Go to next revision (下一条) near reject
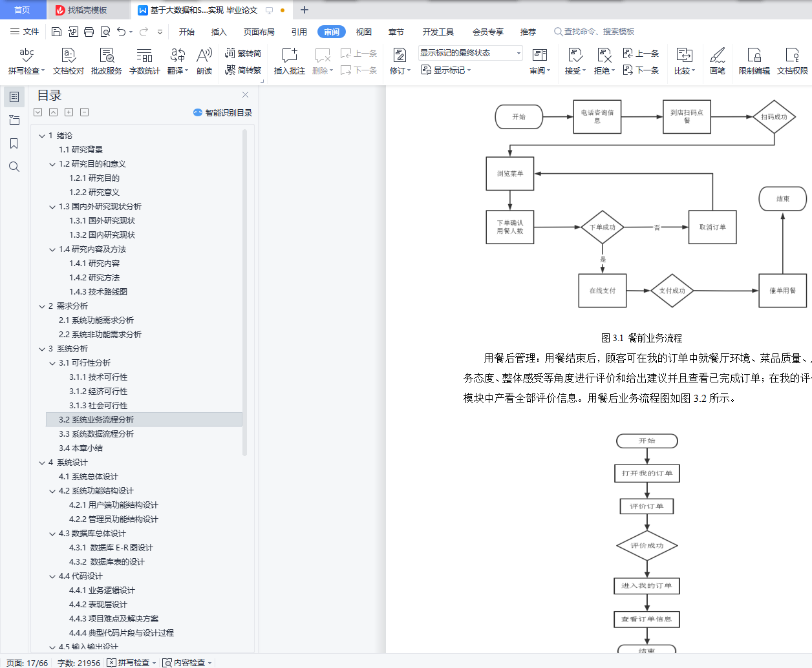The image size is (812, 668). coord(641,70)
